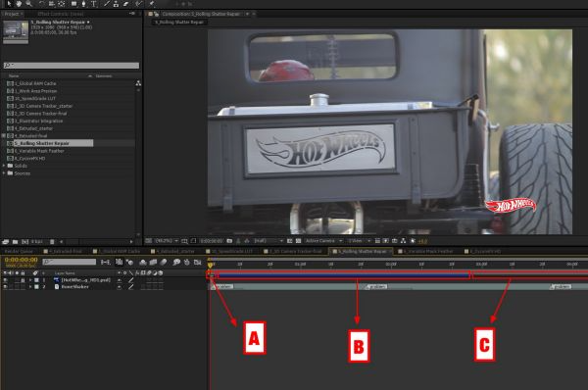
Task: Select the Hand tool
Action: [x=19, y=3]
